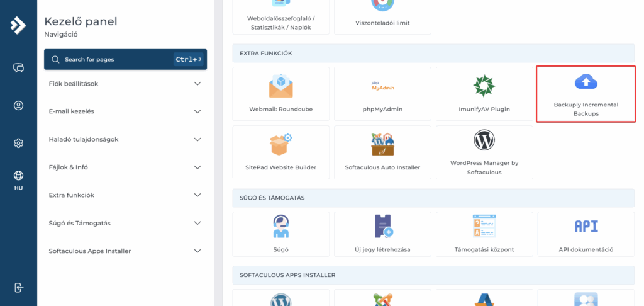The image size is (644, 306).
Task: Open Joomla icon under Softaculous Apps Installer
Action: pos(382,300)
